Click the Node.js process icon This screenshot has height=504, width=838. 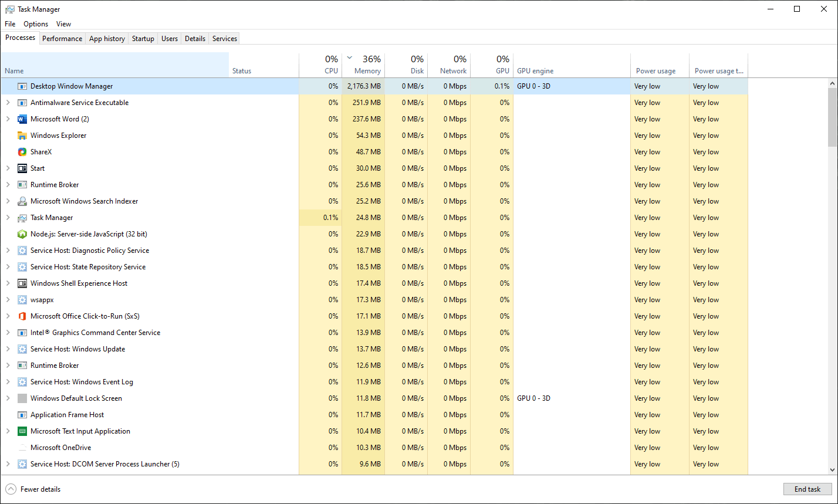point(22,234)
